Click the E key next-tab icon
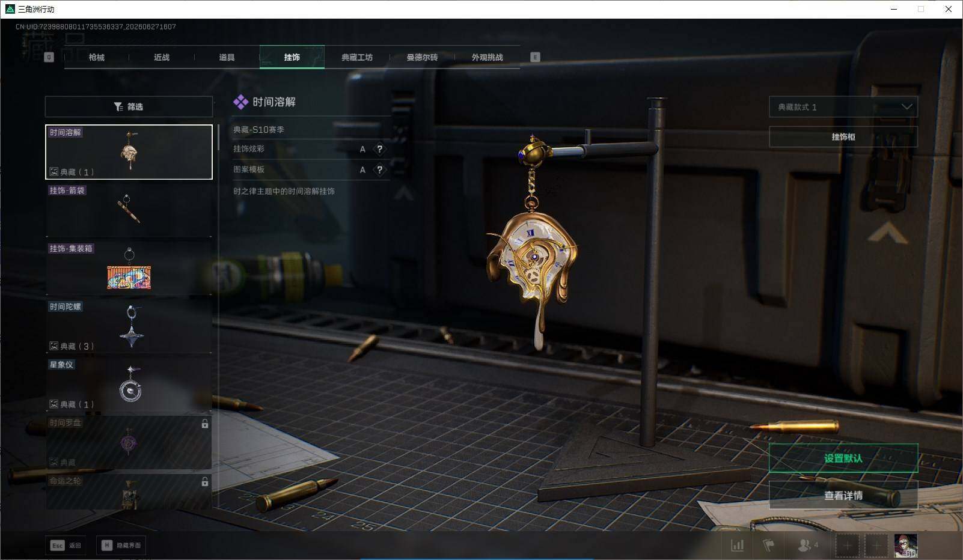963x560 pixels. coord(535,57)
